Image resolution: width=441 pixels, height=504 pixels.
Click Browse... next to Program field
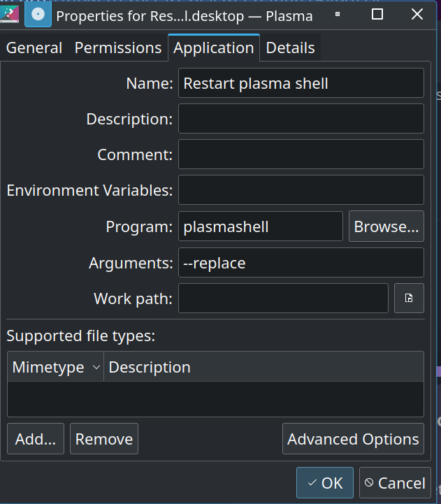(386, 226)
